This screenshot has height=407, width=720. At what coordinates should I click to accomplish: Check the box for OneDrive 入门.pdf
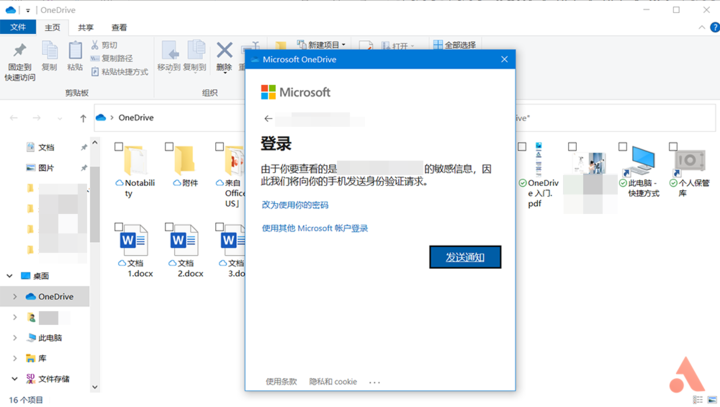(x=522, y=147)
